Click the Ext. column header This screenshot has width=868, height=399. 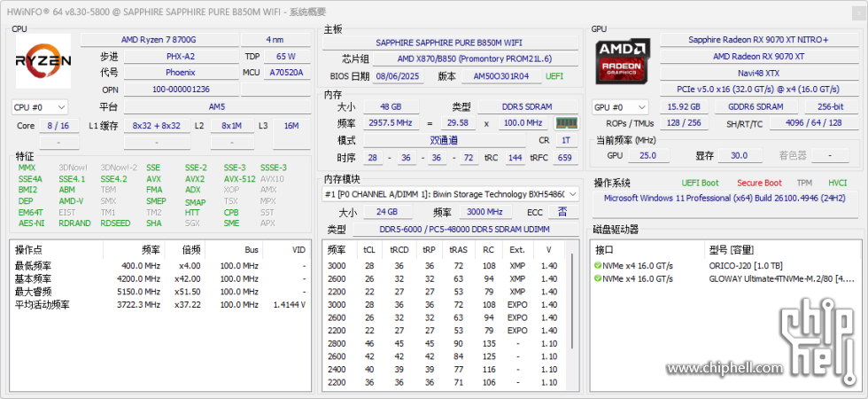pos(517,250)
